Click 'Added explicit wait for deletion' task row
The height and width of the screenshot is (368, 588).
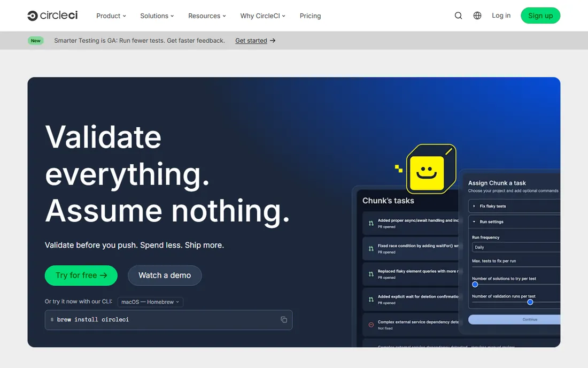tap(411, 300)
